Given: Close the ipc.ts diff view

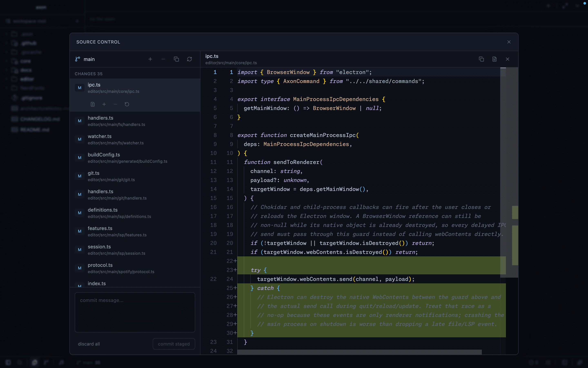Looking at the screenshot, I should click(x=508, y=59).
